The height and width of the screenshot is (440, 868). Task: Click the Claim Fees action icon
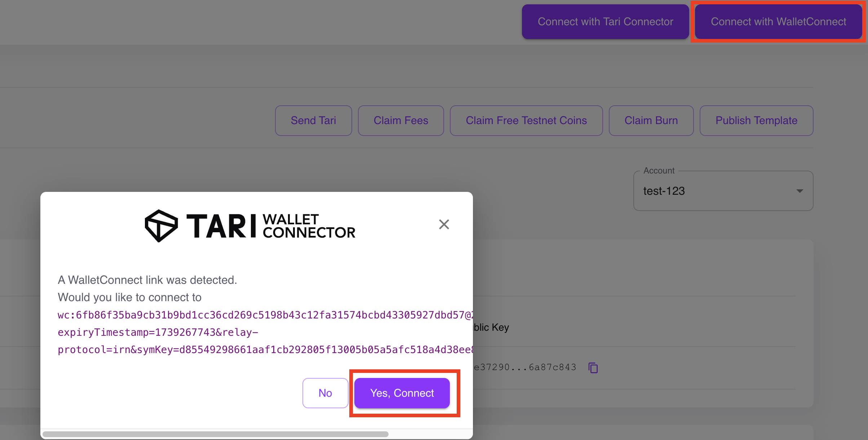coord(401,120)
